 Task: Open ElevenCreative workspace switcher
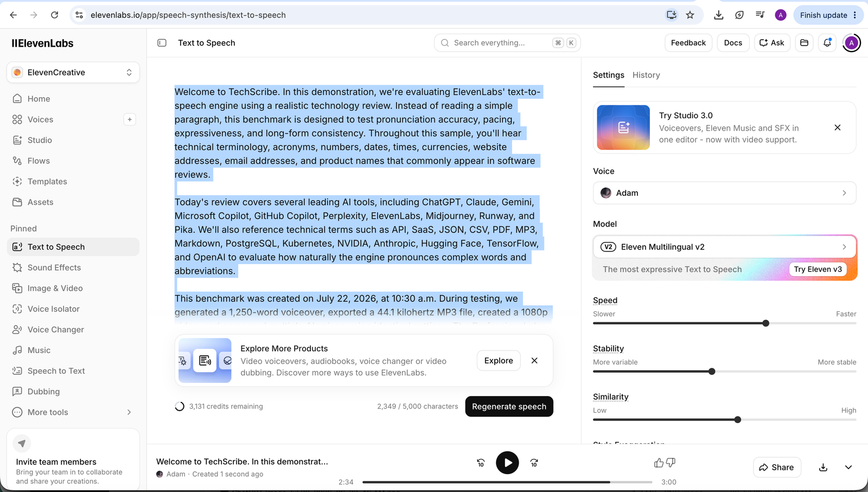pos(73,72)
